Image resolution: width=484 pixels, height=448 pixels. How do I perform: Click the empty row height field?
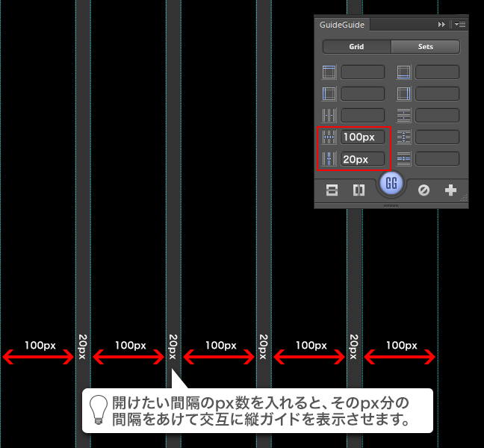pos(437,137)
